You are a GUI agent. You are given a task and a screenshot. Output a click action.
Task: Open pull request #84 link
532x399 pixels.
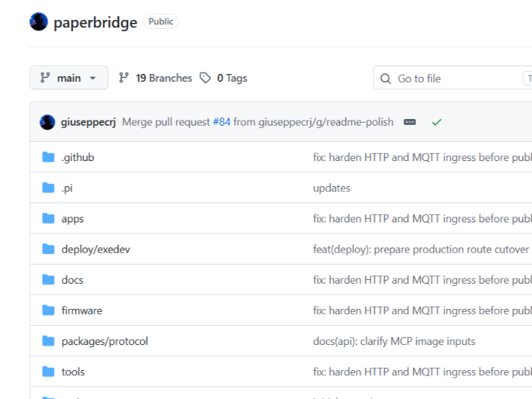pos(222,122)
